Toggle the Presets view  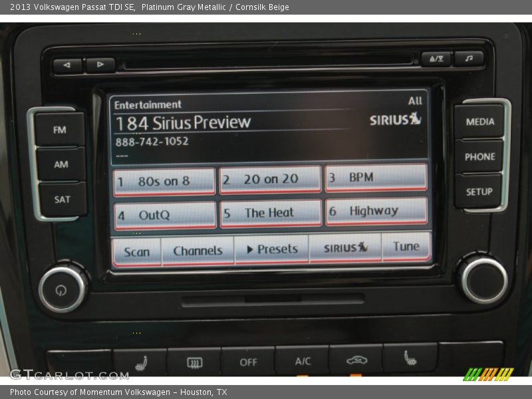[x=272, y=249]
